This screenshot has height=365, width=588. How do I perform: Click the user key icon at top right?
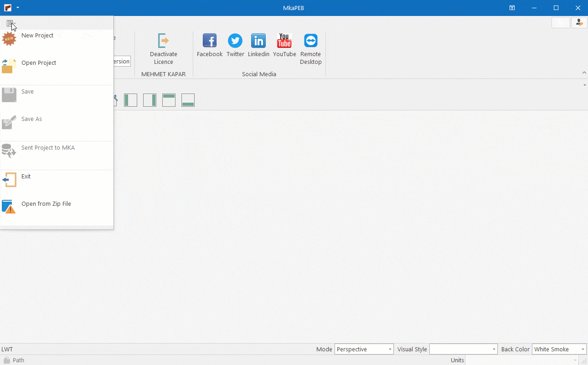(x=579, y=22)
